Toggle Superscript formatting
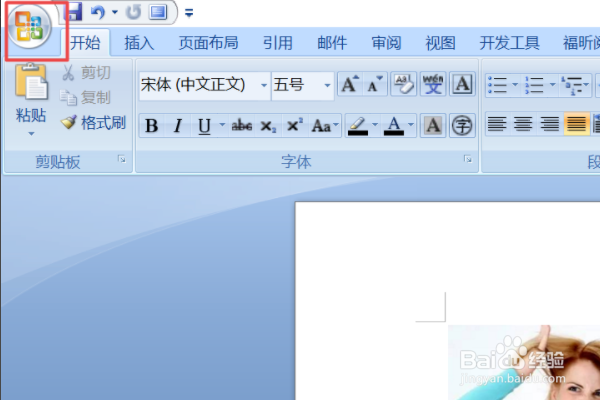The height and width of the screenshot is (400, 600). pos(295,126)
